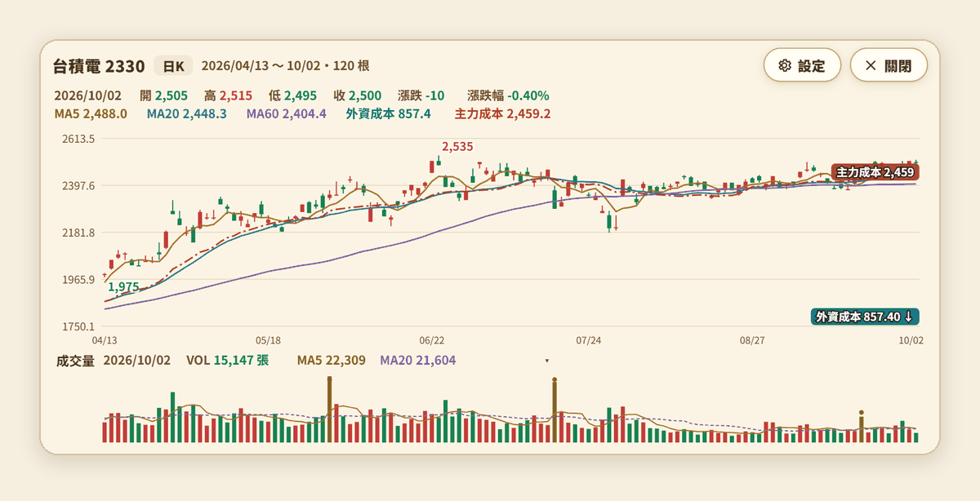Select the 2,535 high price label
The height and width of the screenshot is (501, 980).
[457, 147]
